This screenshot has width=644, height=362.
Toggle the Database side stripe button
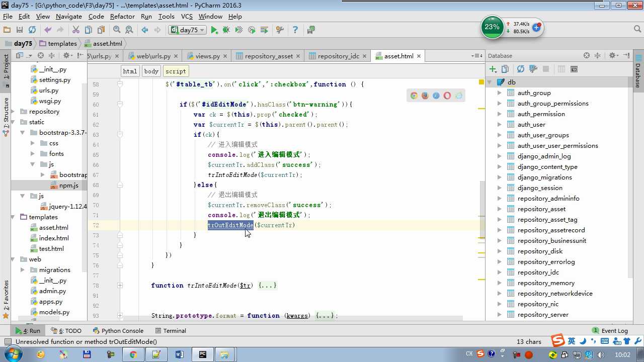(x=638, y=72)
